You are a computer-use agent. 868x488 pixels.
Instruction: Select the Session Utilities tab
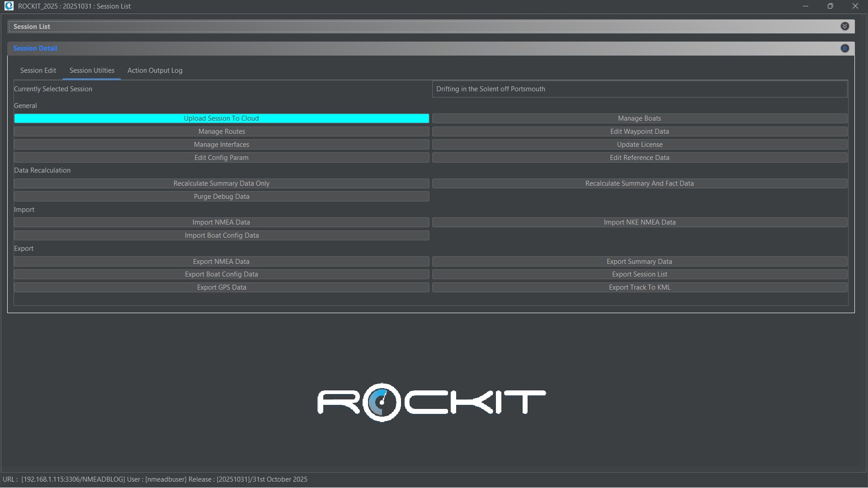92,70
